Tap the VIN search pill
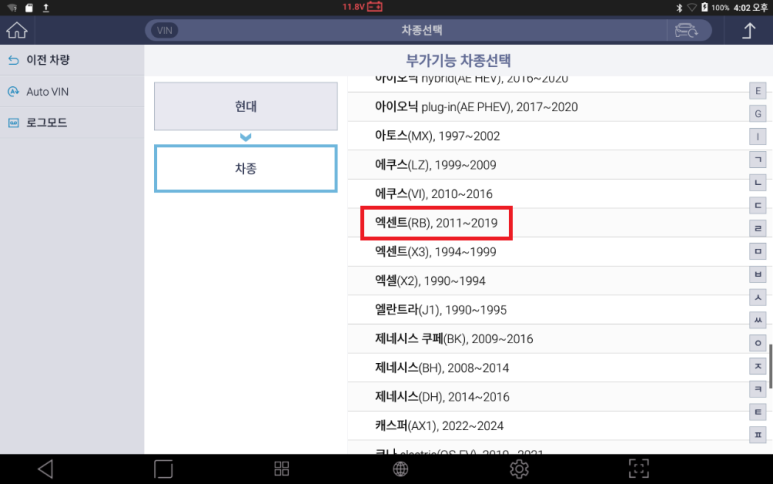Screen dimensions: 773x484 [164, 31]
